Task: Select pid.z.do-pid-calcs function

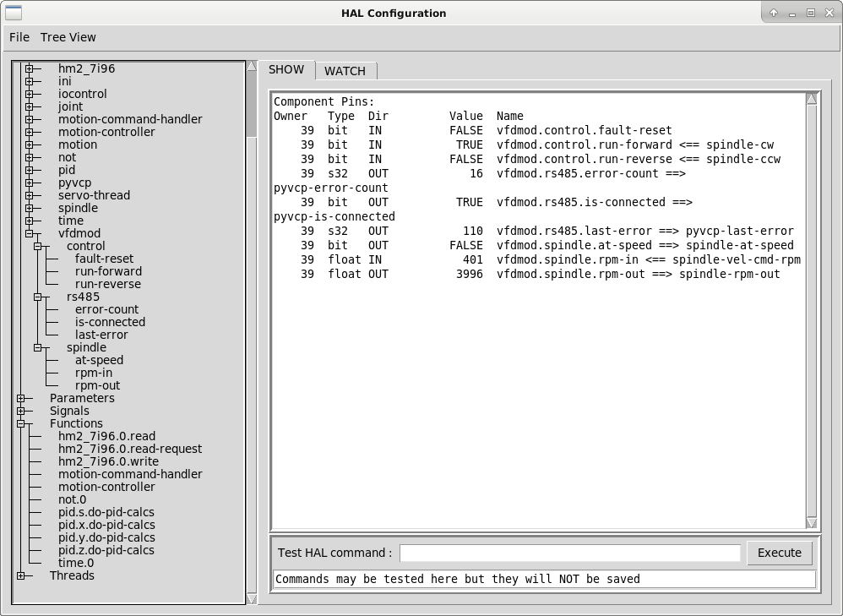Action: pyautogui.click(x=106, y=550)
